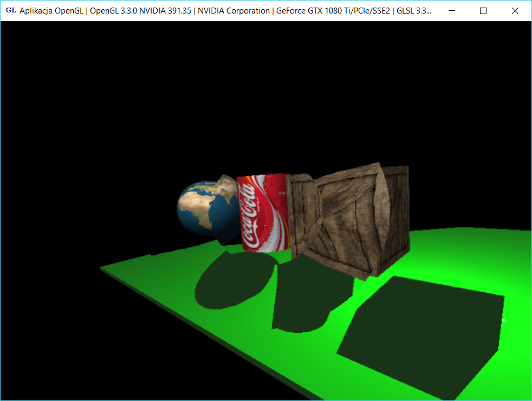Minimize the OpenGL application window
532x401 pixels.
click(x=452, y=11)
